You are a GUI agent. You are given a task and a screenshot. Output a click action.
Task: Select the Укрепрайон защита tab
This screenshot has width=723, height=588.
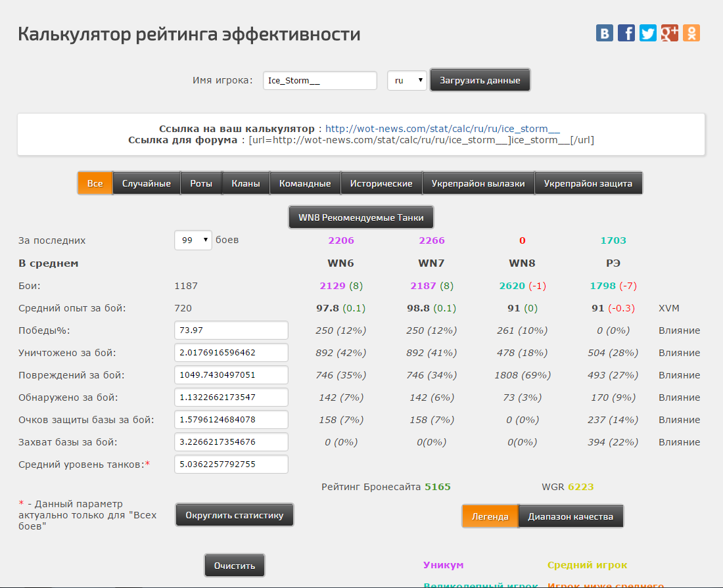tap(588, 183)
